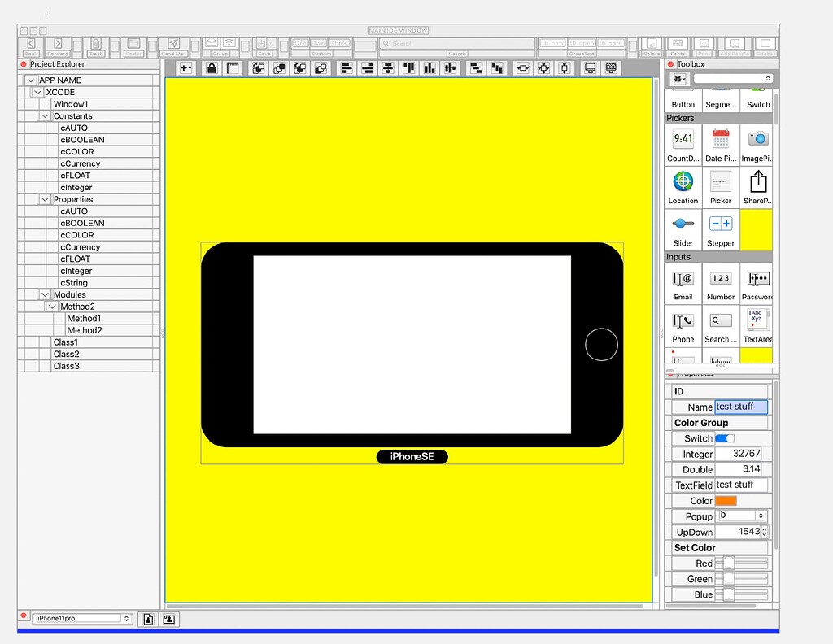833x644 pixels.
Task: Select Method1 in the Project Explorer tree
Action: click(84, 319)
